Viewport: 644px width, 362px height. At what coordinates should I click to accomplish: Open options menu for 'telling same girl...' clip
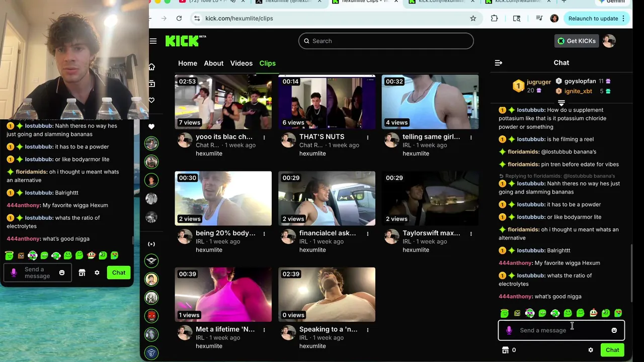click(x=471, y=137)
